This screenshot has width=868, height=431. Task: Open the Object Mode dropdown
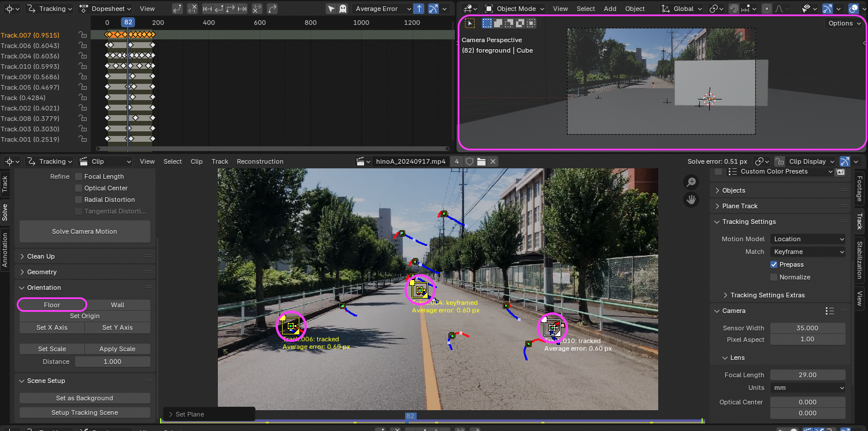click(x=514, y=9)
